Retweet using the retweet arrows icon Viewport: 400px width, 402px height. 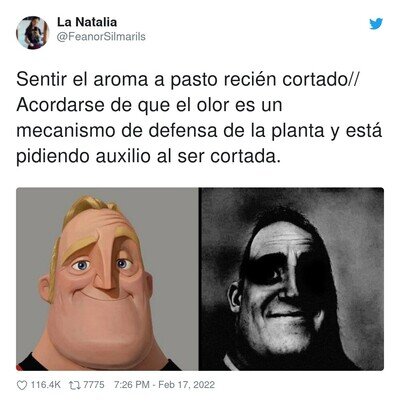point(74,385)
